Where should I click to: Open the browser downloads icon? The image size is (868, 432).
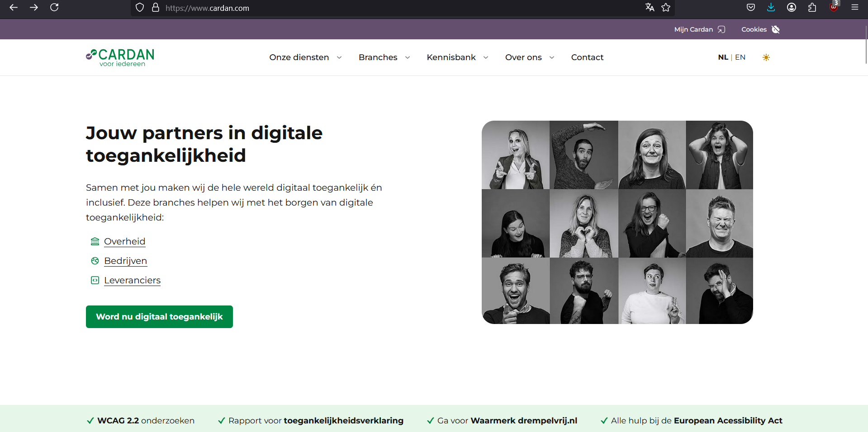pos(771,7)
